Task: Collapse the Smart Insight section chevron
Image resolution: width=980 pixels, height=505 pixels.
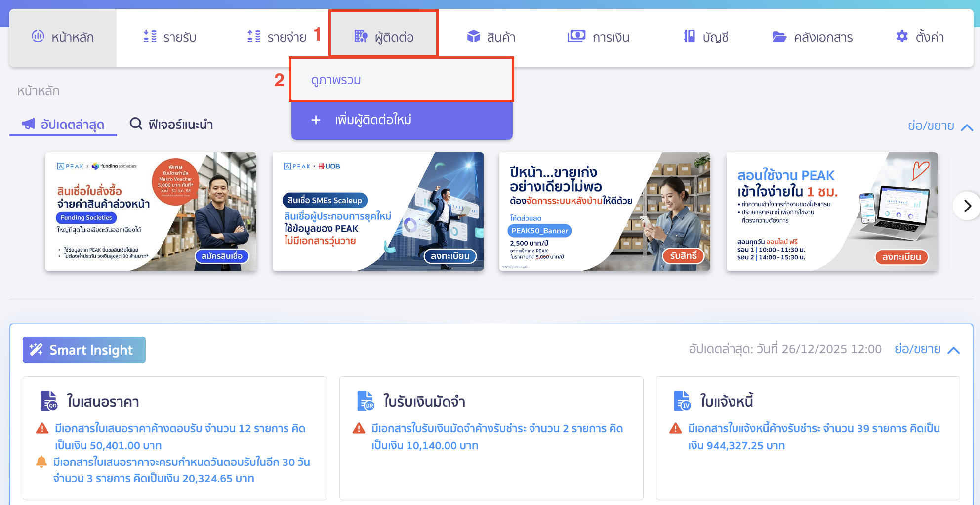Action: tap(953, 349)
